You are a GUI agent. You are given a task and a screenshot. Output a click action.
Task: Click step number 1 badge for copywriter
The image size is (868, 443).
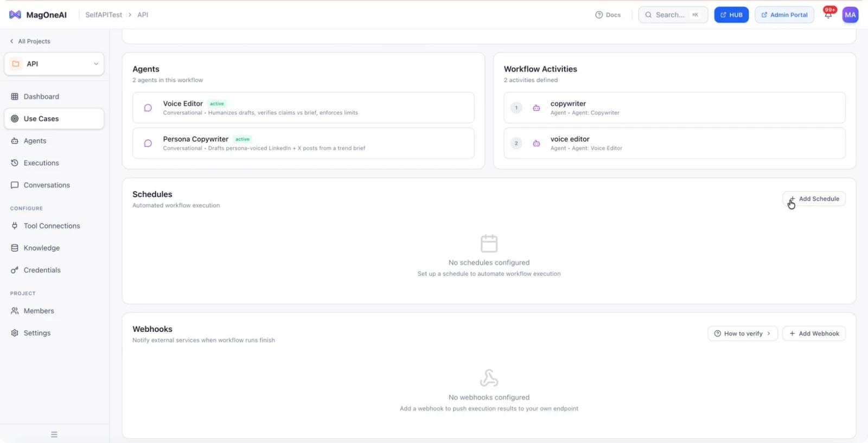[516, 108]
